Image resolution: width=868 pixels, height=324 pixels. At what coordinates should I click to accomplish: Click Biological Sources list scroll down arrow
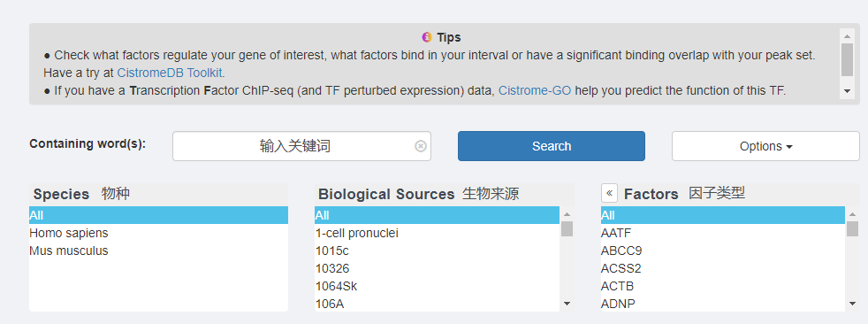coord(567,304)
